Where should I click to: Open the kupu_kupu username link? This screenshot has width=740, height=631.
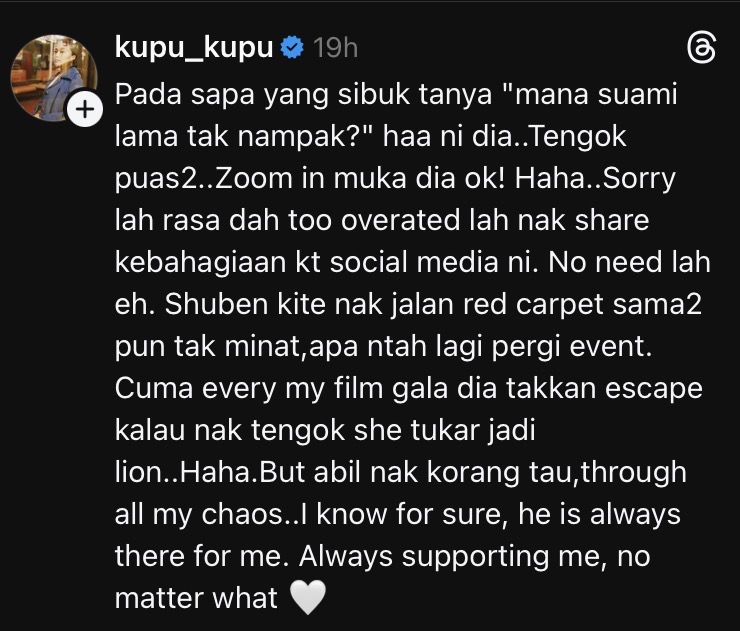(194, 48)
